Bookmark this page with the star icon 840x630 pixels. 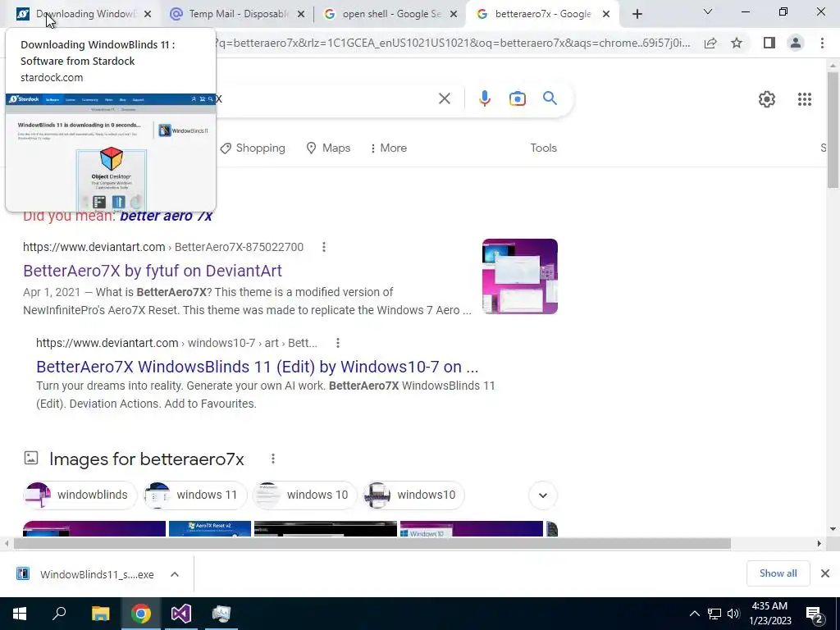[737, 43]
